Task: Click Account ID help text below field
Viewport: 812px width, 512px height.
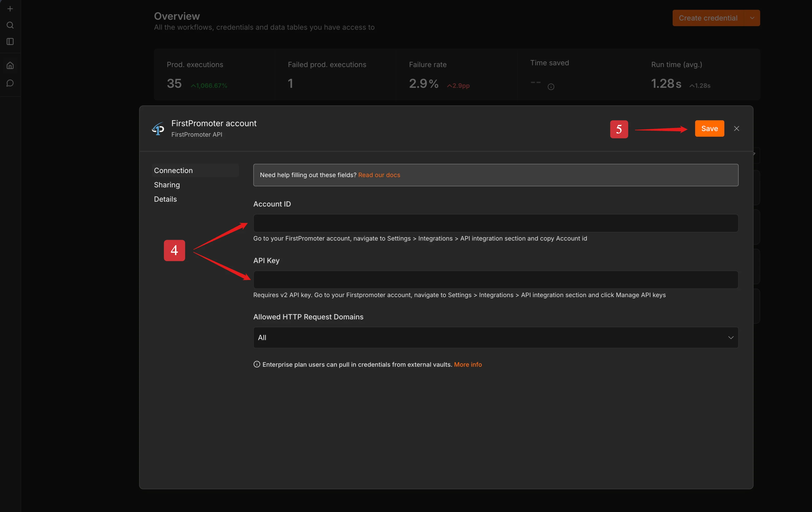Action: pos(420,238)
